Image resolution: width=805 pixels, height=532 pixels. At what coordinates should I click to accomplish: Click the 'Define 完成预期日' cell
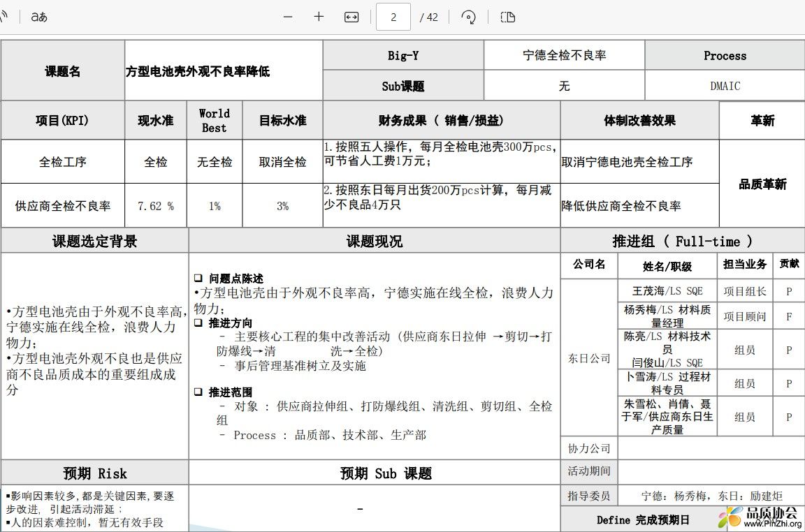click(643, 519)
